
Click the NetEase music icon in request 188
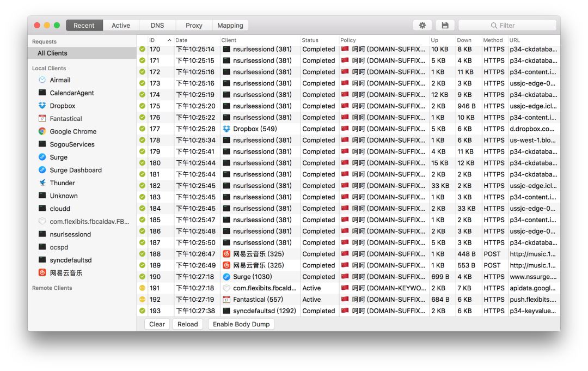click(226, 254)
